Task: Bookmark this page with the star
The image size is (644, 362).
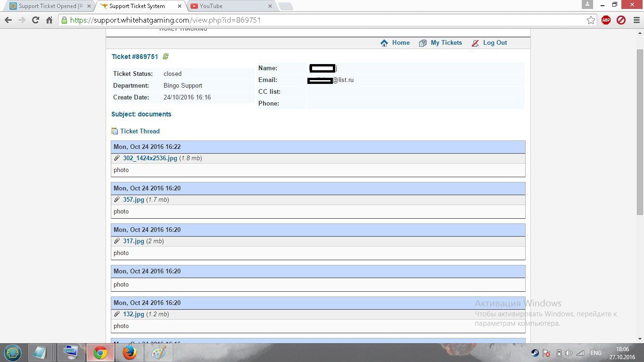Action: pyautogui.click(x=591, y=20)
